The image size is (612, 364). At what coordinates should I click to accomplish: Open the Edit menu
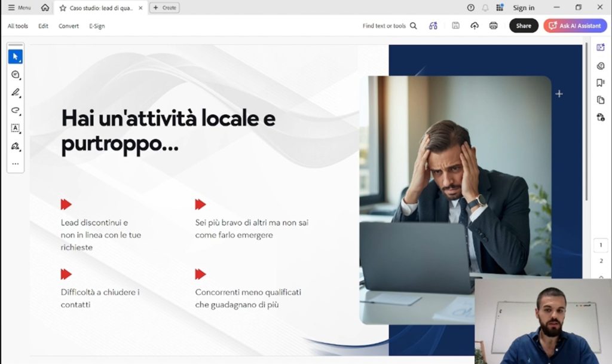tap(43, 26)
